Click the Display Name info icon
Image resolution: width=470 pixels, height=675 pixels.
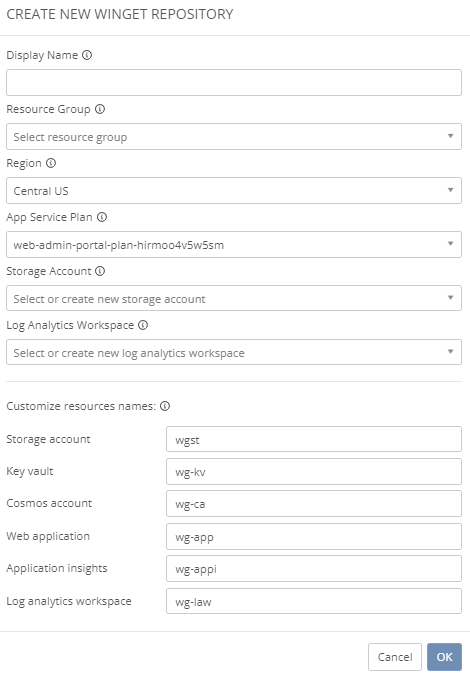87,55
